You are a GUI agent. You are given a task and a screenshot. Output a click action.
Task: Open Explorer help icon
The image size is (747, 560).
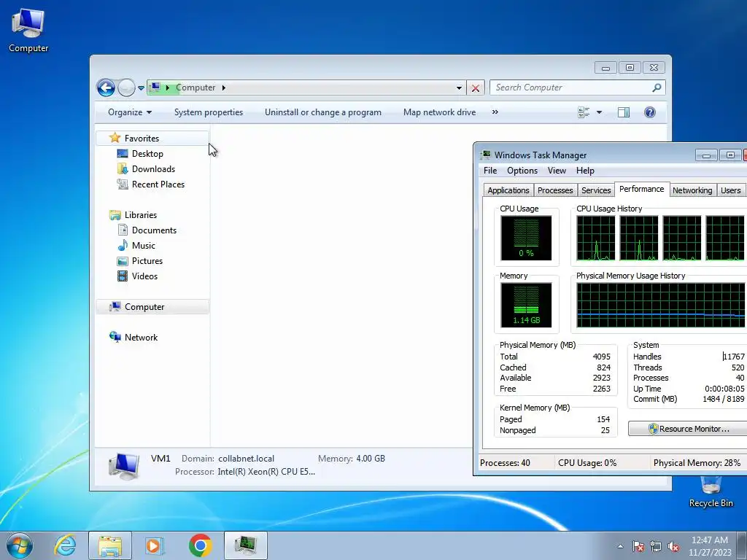(x=650, y=112)
